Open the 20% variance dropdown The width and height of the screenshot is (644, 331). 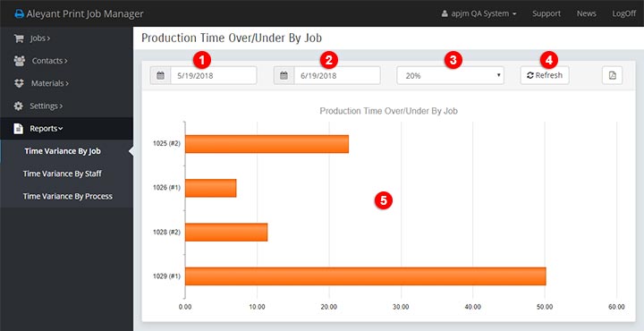450,75
